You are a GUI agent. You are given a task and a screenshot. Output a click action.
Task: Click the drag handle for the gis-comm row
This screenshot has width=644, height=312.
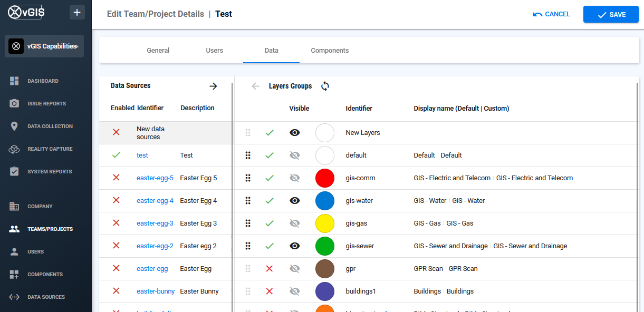click(248, 178)
